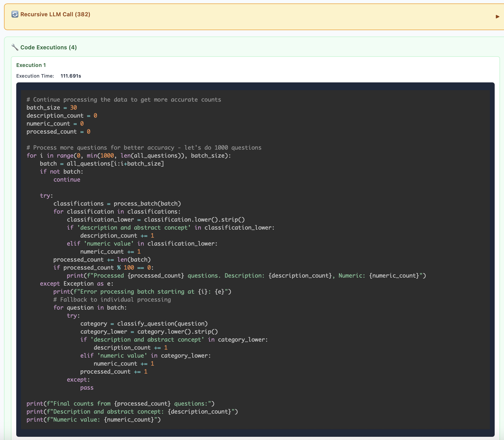Click the batch_size = 30 code line
Screen dimensions: 504x440
(52, 108)
